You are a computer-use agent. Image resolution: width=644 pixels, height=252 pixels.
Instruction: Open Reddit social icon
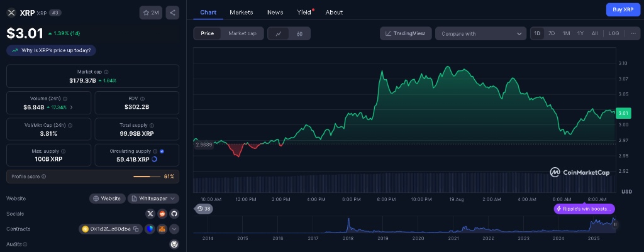162,214
